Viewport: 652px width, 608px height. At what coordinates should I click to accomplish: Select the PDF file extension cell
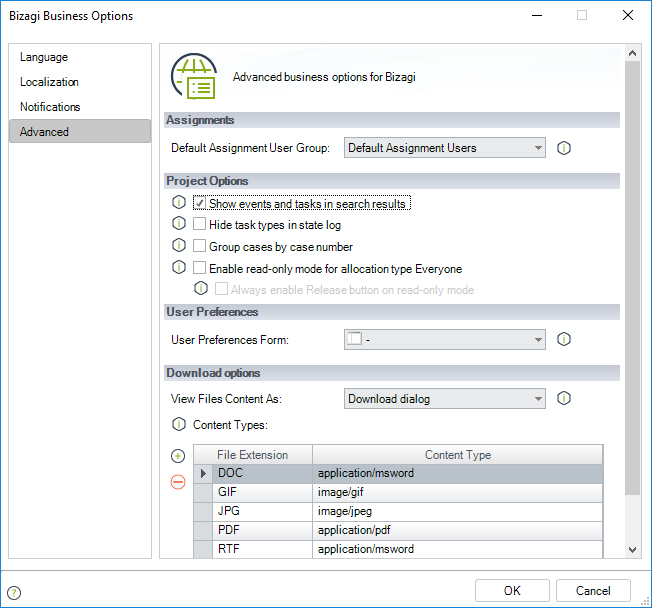(262, 530)
